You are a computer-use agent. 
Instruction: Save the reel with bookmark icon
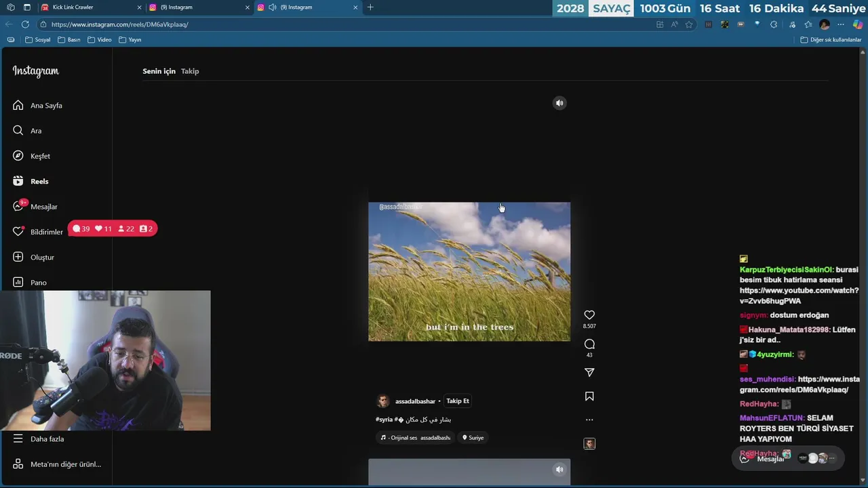tap(589, 396)
